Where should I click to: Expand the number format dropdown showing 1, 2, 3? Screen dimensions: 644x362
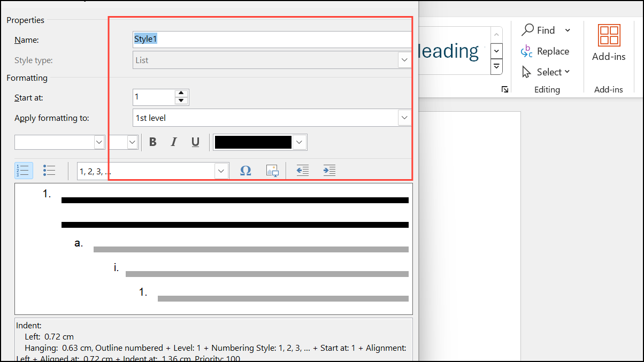[x=221, y=170]
